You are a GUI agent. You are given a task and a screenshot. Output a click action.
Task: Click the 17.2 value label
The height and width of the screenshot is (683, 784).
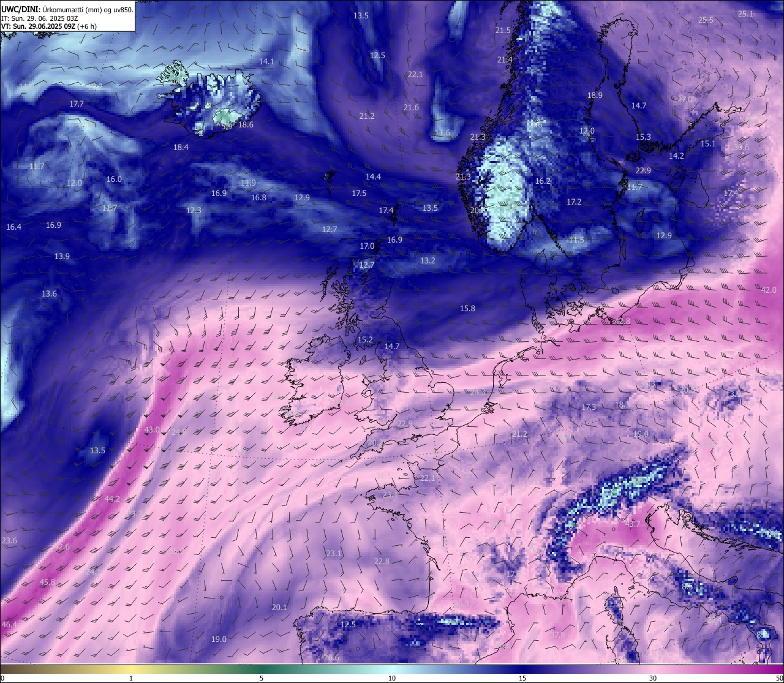tap(574, 202)
